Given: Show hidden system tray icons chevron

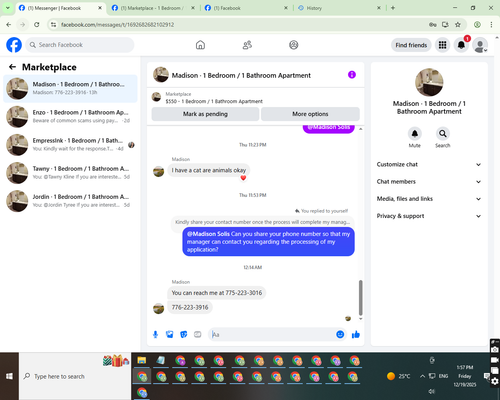Looking at the screenshot, I should click(422, 376).
